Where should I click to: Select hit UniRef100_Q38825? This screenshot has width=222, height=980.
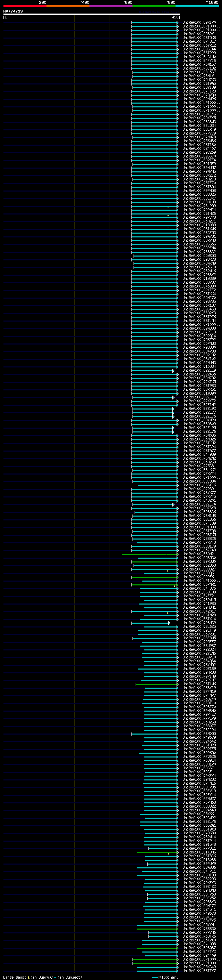[x=199, y=194]
